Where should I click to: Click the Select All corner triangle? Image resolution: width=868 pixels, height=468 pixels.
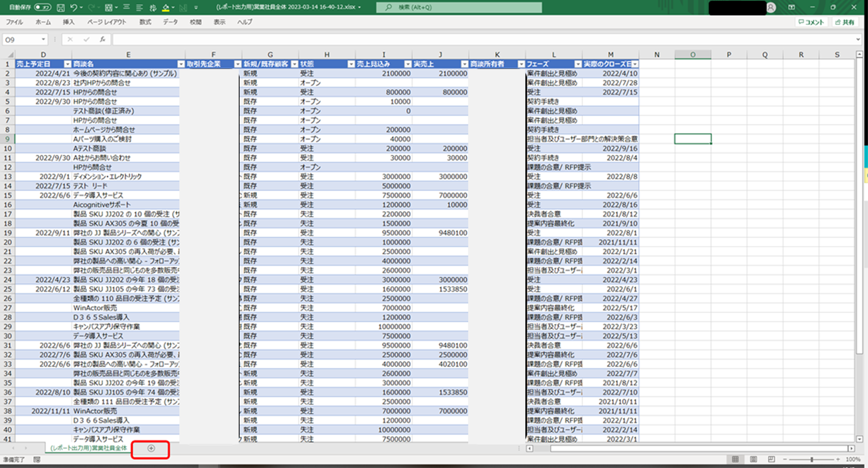coord(10,54)
